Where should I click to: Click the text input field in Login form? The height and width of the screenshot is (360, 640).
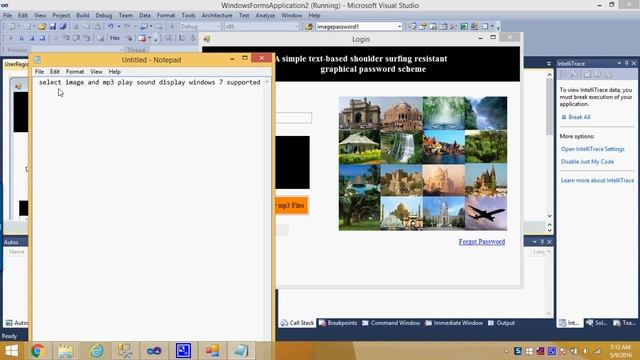(293, 118)
